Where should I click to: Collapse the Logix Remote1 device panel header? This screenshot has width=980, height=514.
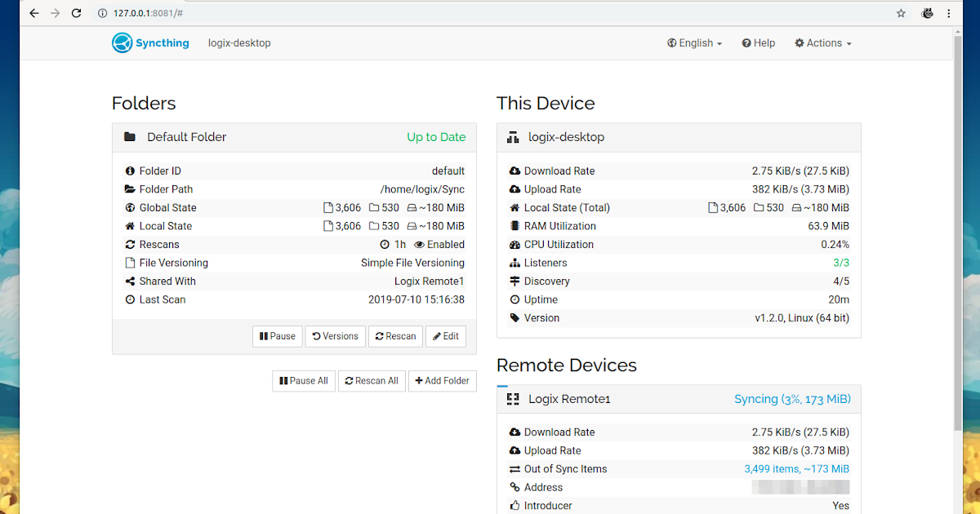coord(679,399)
